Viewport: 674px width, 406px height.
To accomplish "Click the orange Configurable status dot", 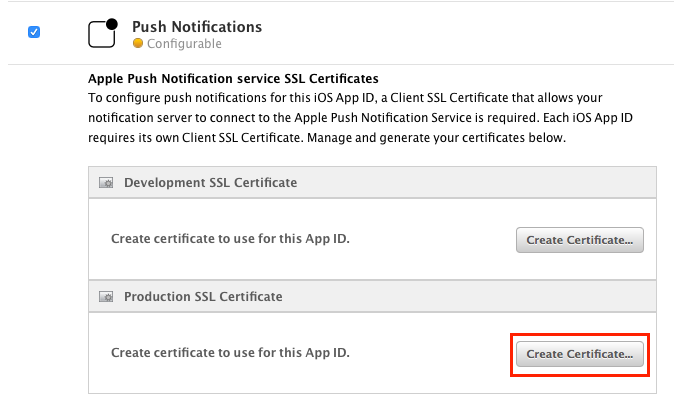I will [x=138, y=43].
